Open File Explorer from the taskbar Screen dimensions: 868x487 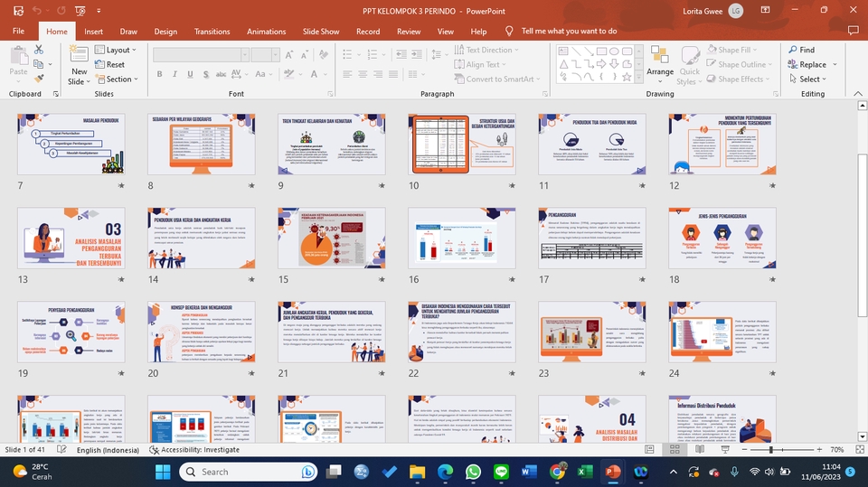417,472
